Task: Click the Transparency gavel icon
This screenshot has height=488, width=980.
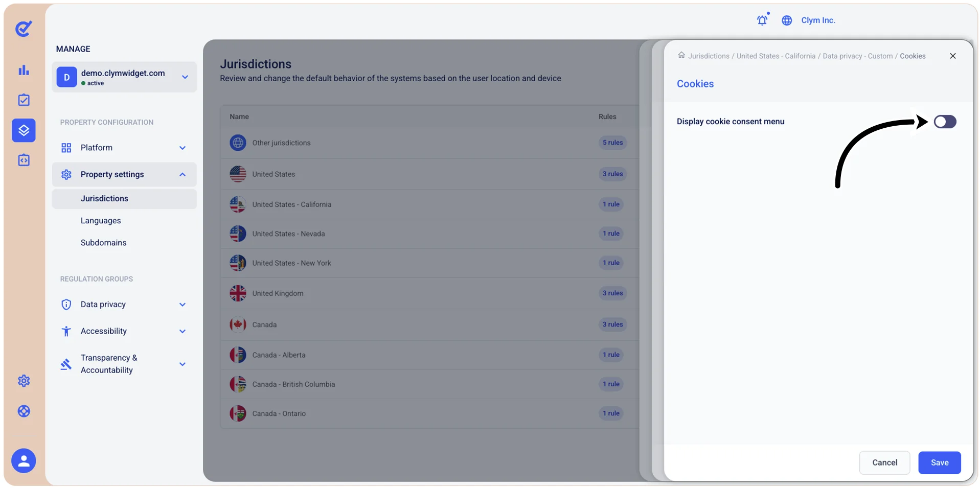Action: pyautogui.click(x=66, y=364)
